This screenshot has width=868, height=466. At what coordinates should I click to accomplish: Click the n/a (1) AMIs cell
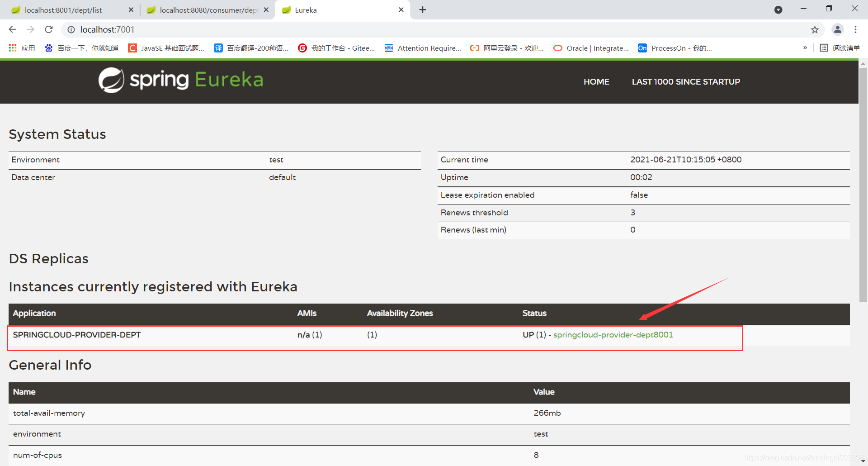click(310, 335)
